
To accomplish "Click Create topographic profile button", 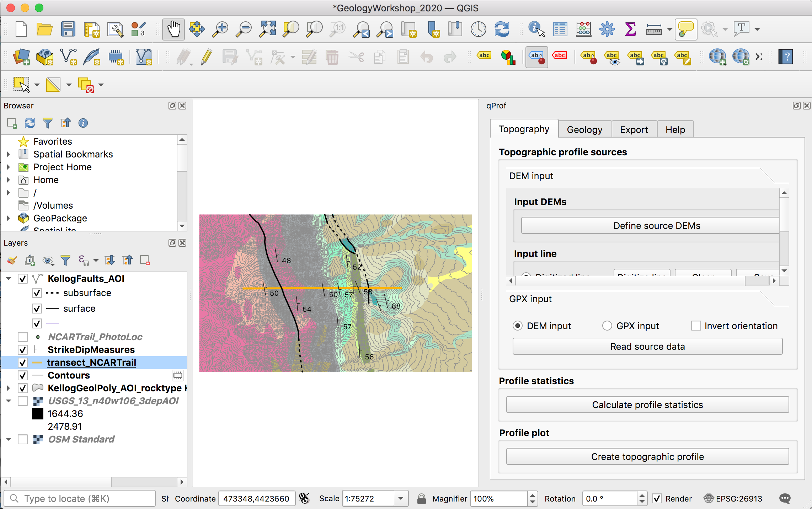I will [647, 456].
